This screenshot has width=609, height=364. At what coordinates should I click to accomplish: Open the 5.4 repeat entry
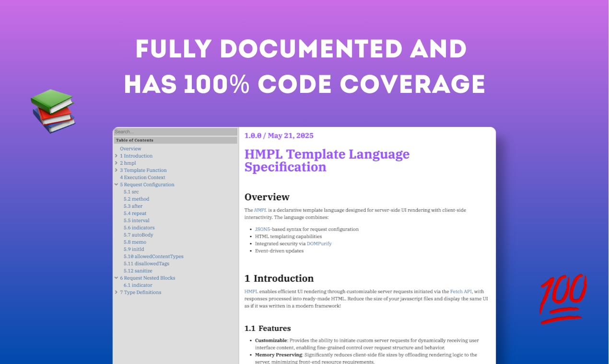point(135,214)
